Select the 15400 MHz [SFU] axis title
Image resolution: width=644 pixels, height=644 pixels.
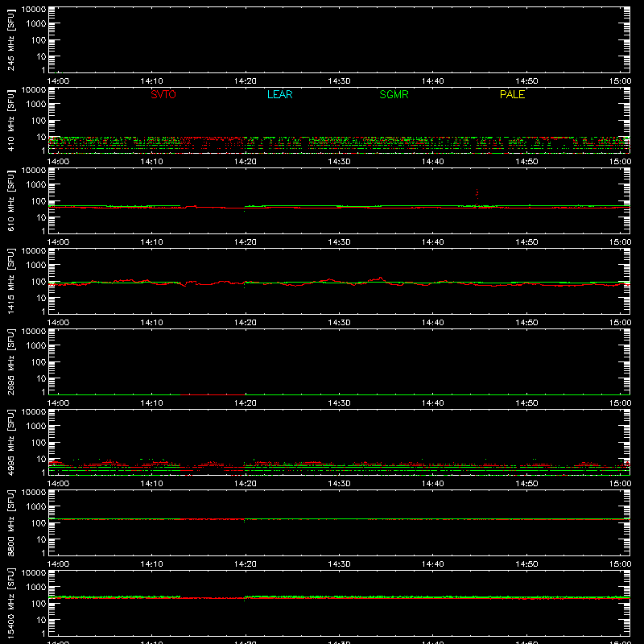pos(11,603)
